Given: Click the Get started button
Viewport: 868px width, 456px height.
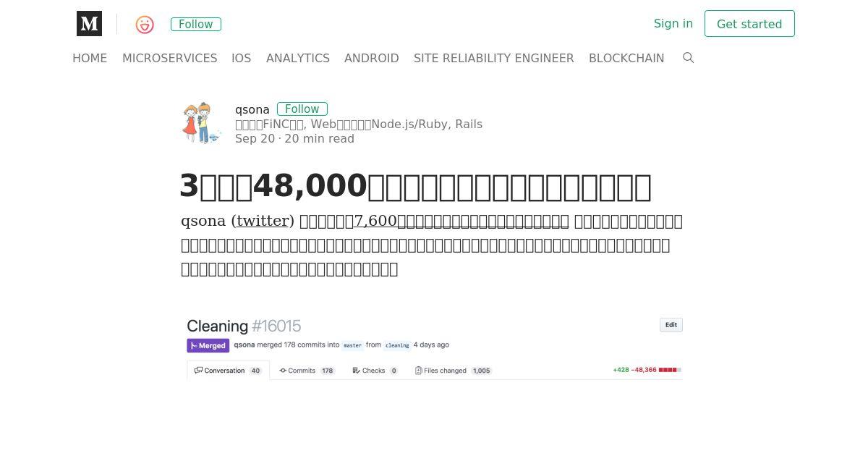Looking at the screenshot, I should pos(749,24).
